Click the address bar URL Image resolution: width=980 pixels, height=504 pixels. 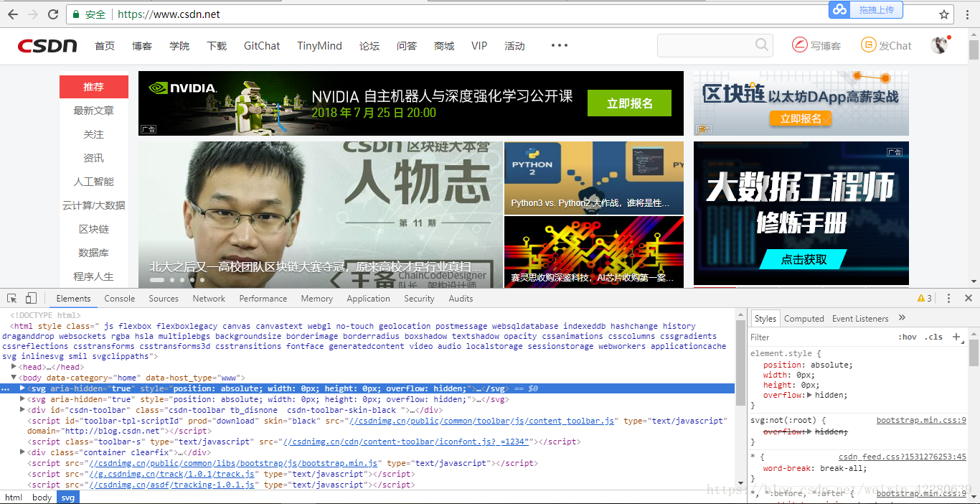coord(169,14)
